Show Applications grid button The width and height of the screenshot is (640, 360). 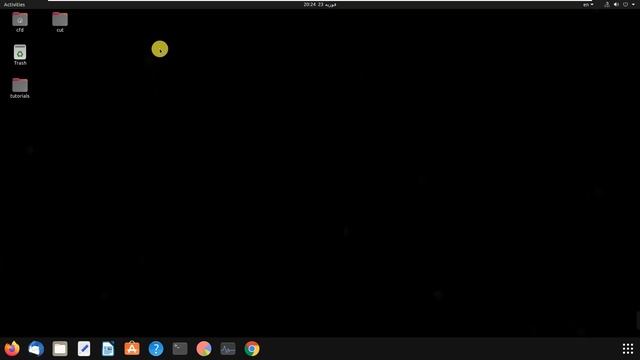[x=628, y=349]
